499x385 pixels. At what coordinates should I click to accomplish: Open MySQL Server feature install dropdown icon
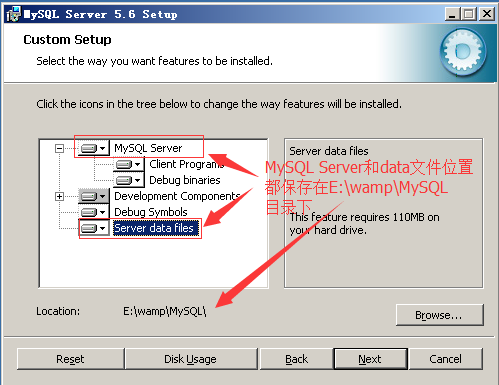(x=94, y=148)
